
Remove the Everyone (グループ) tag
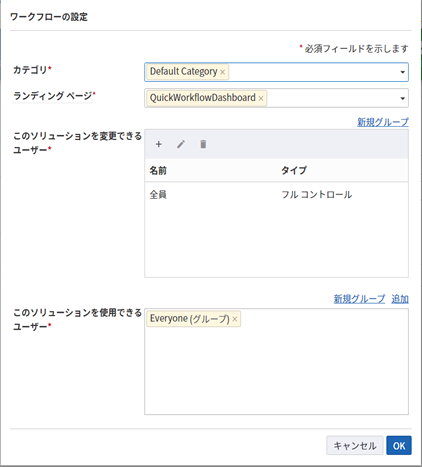[235, 319]
